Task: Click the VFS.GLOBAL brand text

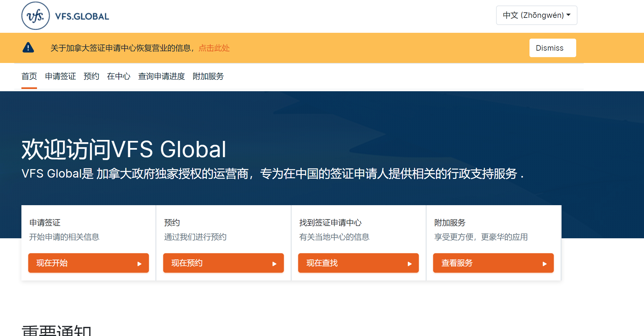Action: pos(82,17)
